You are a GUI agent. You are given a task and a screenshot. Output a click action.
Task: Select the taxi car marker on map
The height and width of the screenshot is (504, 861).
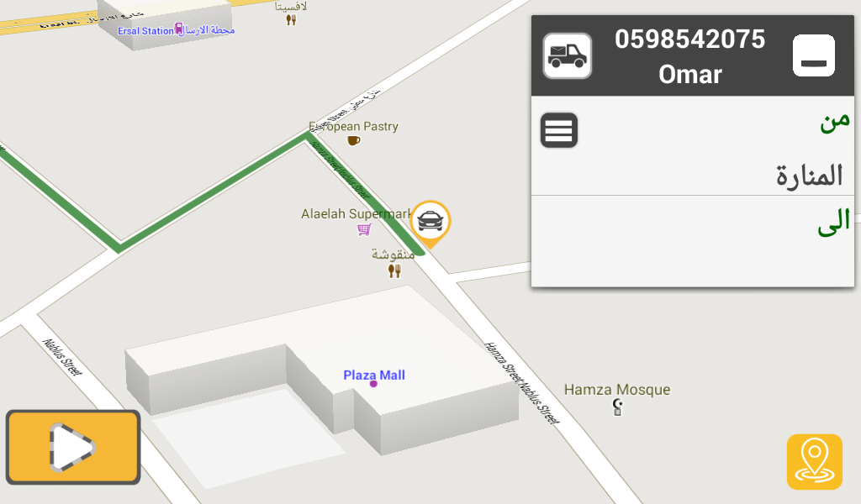tap(430, 223)
